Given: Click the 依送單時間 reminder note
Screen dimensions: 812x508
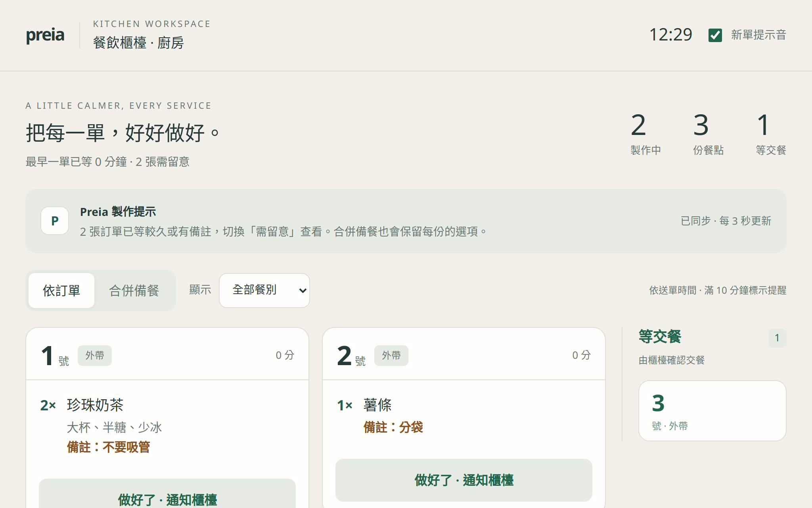Looking at the screenshot, I should [718, 290].
